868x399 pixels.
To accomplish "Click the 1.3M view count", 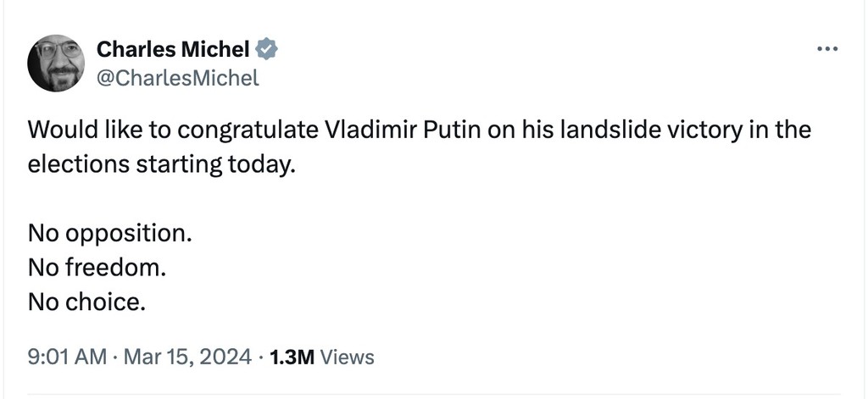I will [x=291, y=357].
